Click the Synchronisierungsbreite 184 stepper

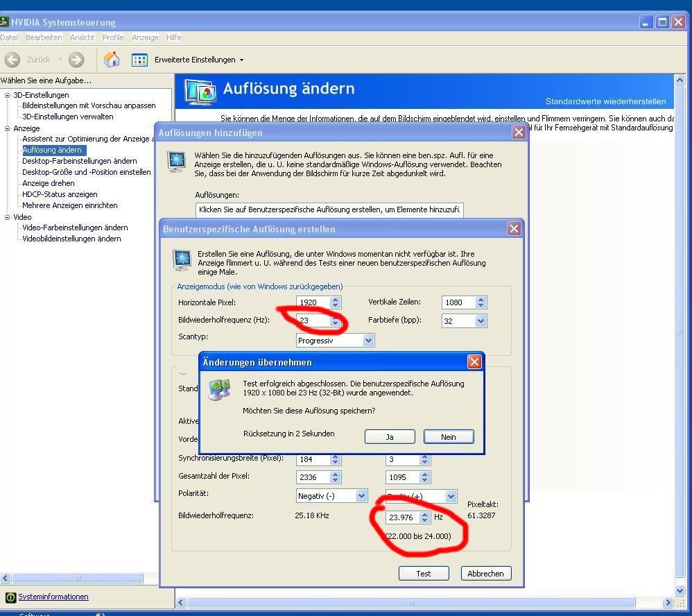[336, 459]
